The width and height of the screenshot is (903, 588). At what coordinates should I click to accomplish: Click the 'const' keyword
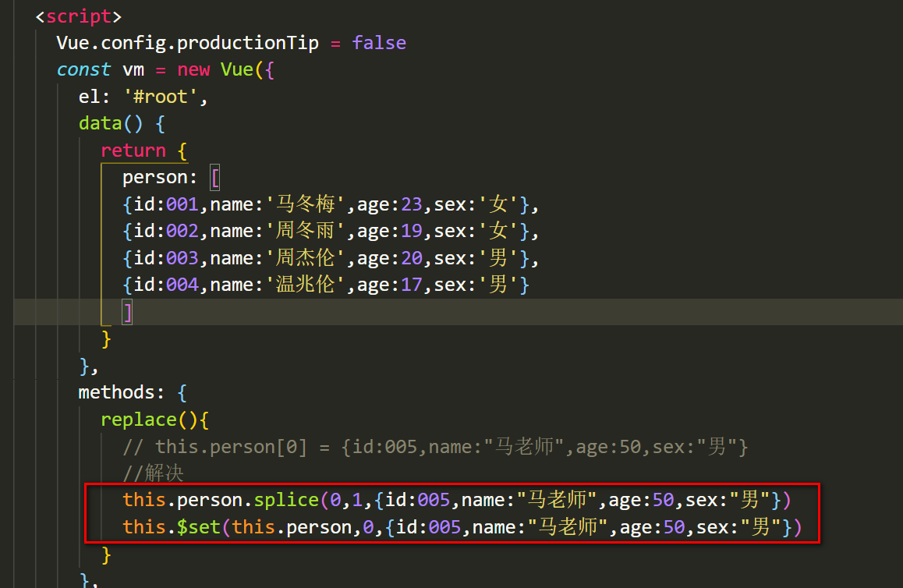[83, 69]
